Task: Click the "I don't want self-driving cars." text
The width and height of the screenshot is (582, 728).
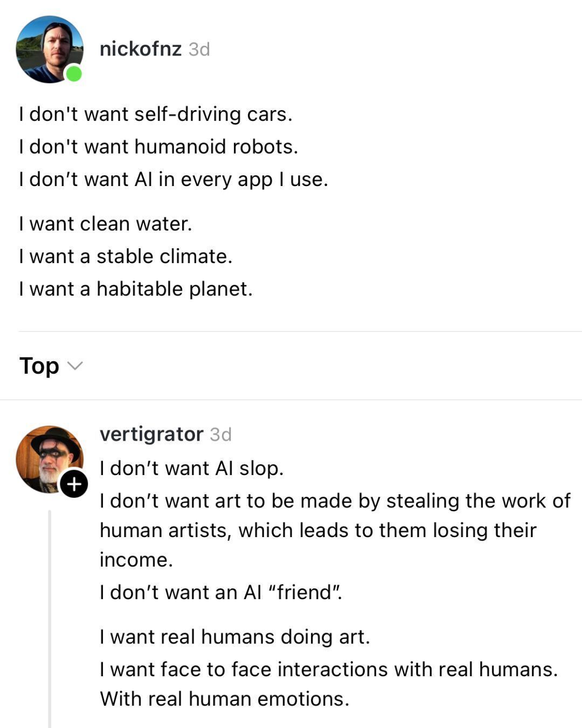Action: [x=155, y=114]
